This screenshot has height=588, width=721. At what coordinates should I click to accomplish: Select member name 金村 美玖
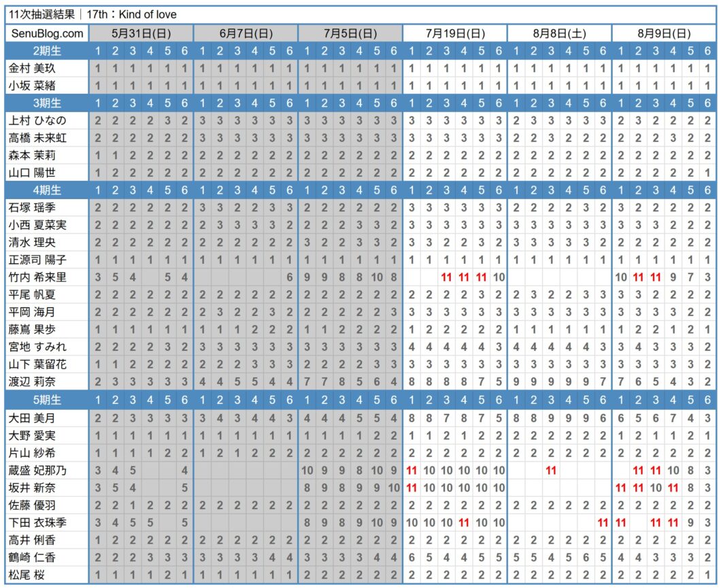32,69
